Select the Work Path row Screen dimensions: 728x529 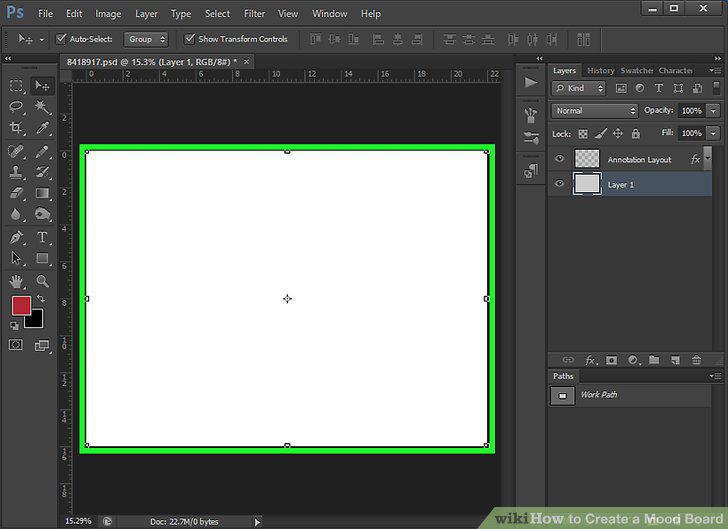click(630, 395)
